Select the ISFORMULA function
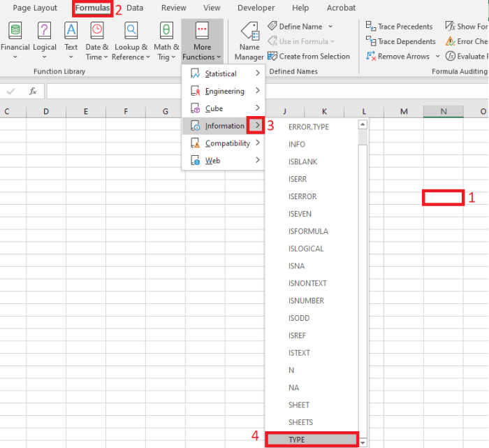489x448 pixels. click(312, 231)
